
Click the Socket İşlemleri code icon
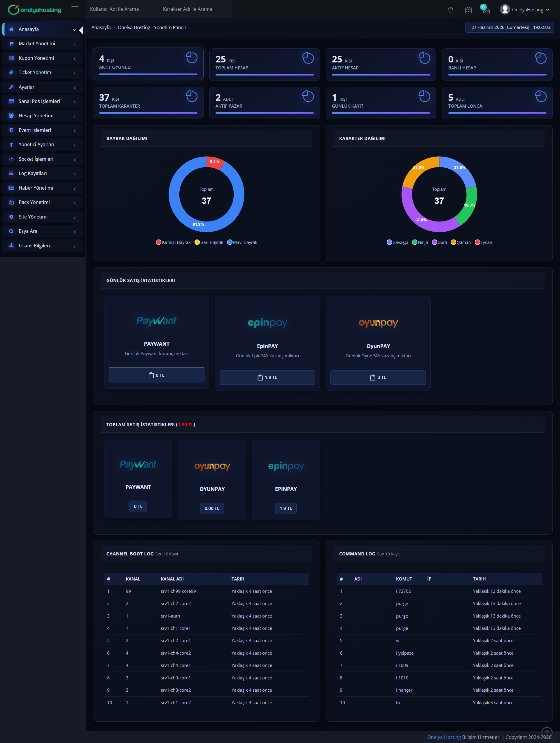[x=11, y=159]
